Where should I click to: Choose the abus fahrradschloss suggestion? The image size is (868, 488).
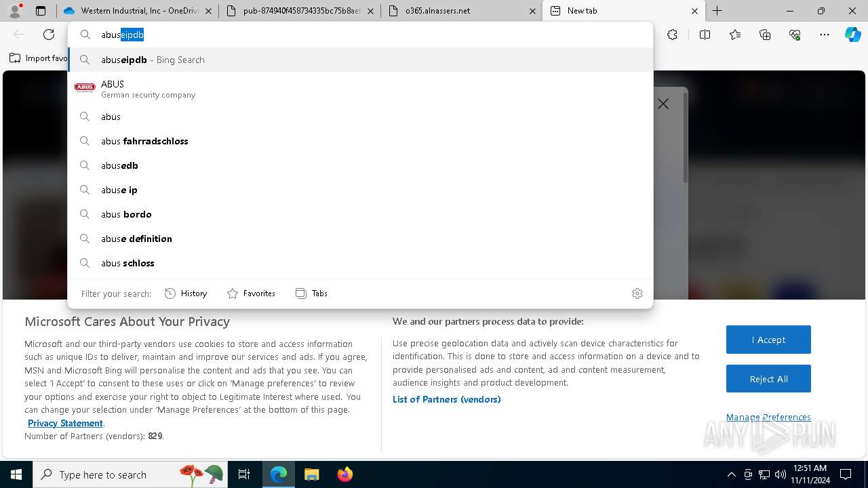pyautogui.click(x=360, y=141)
